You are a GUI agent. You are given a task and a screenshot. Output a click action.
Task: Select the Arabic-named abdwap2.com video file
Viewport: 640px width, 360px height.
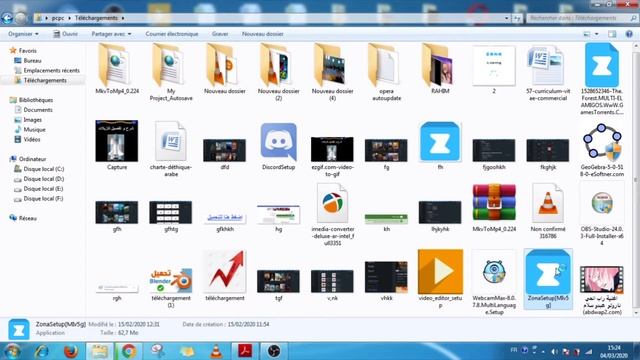(602, 280)
